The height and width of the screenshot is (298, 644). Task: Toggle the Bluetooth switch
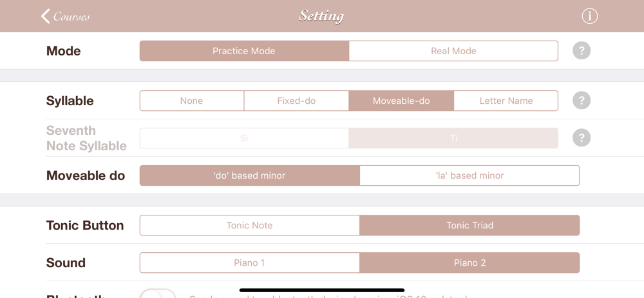tap(158, 293)
